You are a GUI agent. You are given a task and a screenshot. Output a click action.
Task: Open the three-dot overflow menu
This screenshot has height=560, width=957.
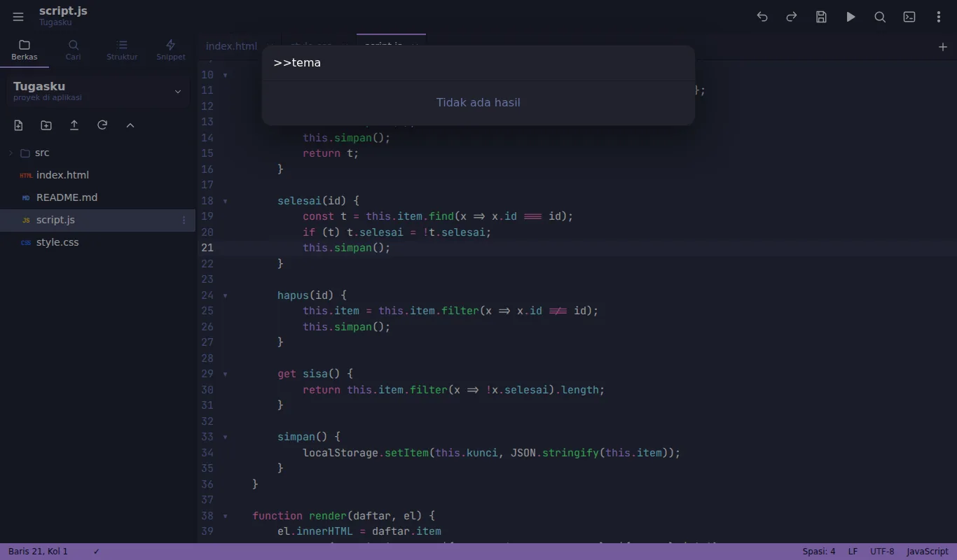(x=939, y=17)
